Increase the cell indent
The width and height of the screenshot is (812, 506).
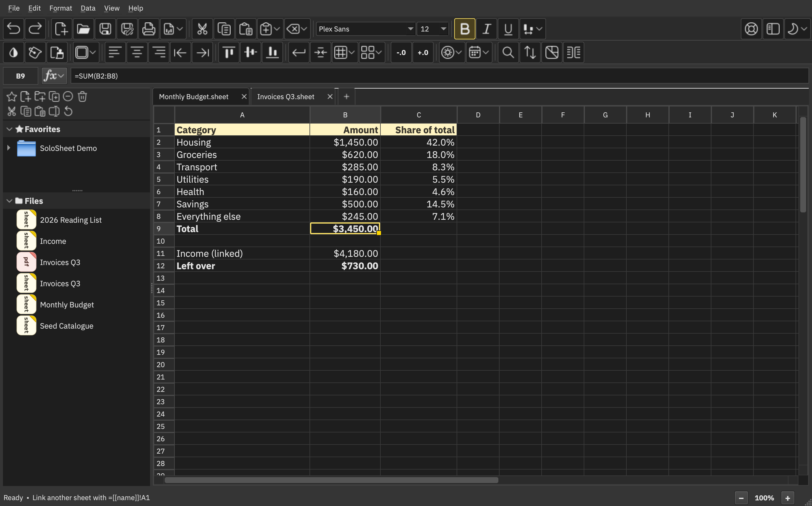202,53
